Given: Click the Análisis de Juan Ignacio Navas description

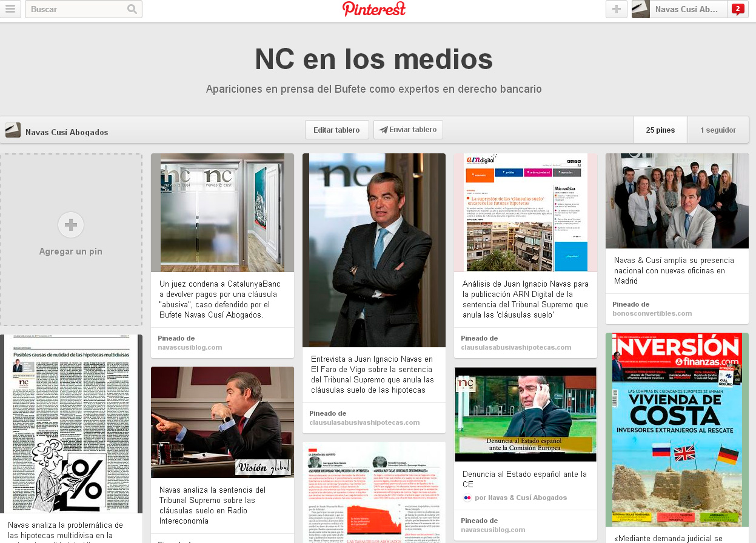Looking at the screenshot, I should point(526,299).
